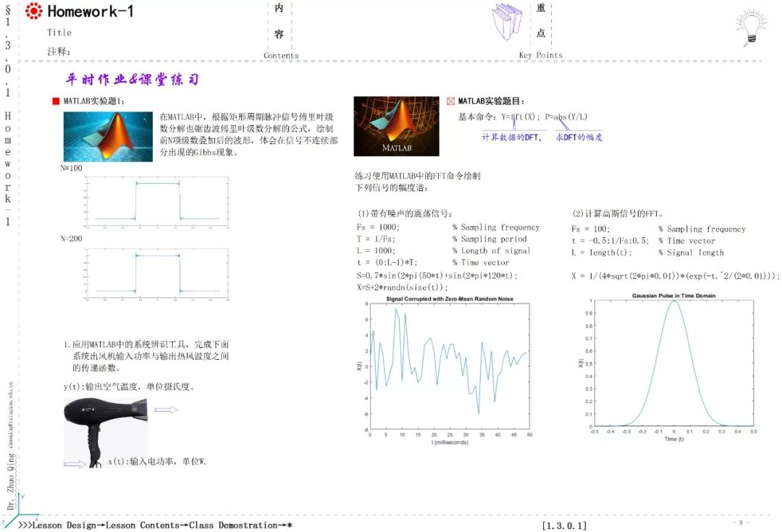The image size is (782, 532).
Task: Click the L = 1000; code line
Action: (376, 250)
